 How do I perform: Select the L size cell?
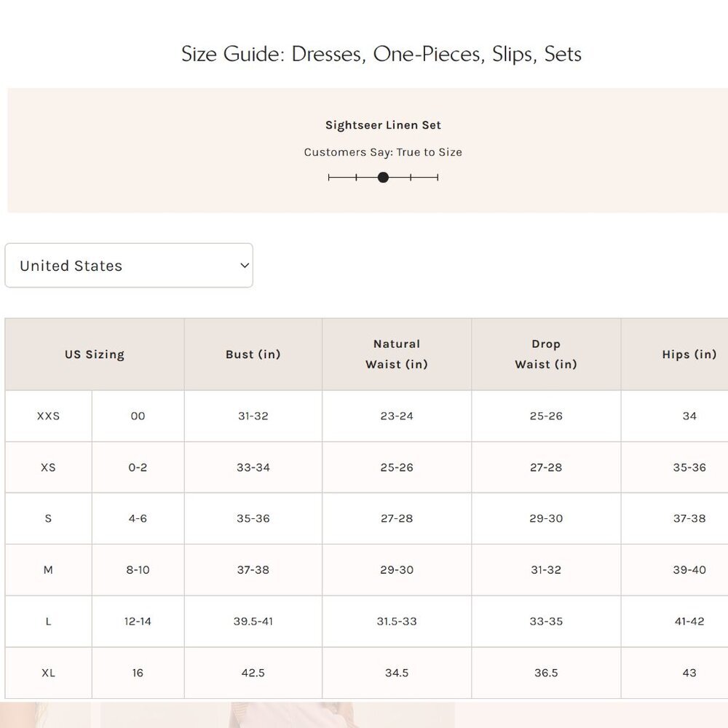[x=48, y=621]
